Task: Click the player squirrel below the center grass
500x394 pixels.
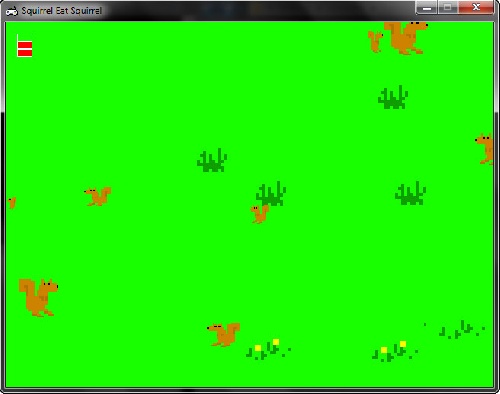Action: tap(260, 214)
